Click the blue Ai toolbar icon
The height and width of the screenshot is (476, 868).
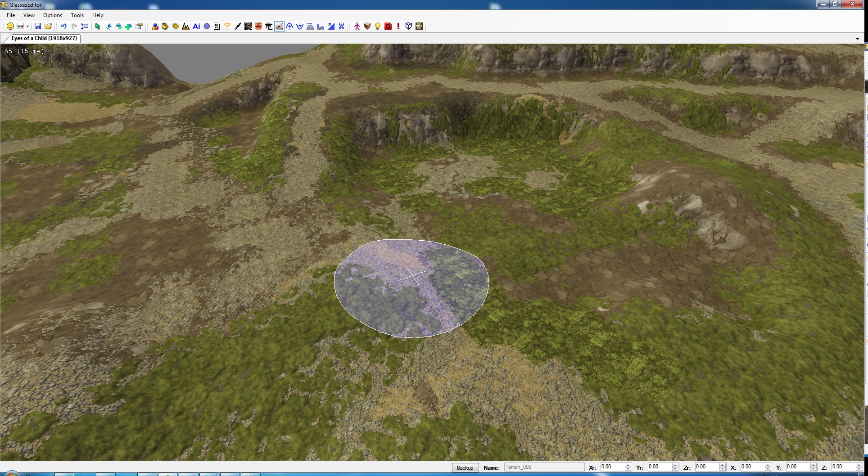[x=196, y=27]
